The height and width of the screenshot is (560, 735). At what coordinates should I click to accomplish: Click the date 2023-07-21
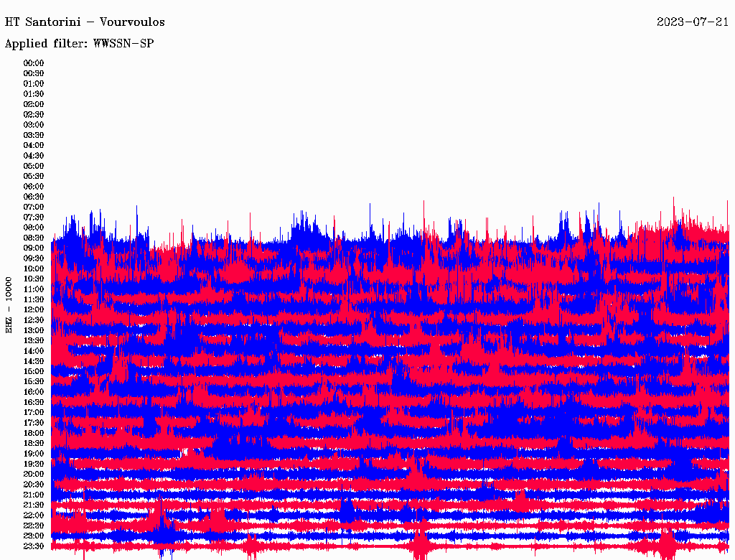[x=693, y=22]
